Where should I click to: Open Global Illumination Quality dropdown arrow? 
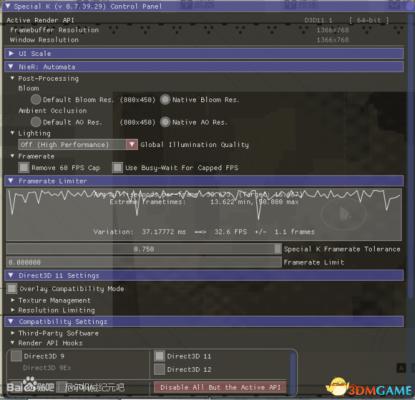132,144
